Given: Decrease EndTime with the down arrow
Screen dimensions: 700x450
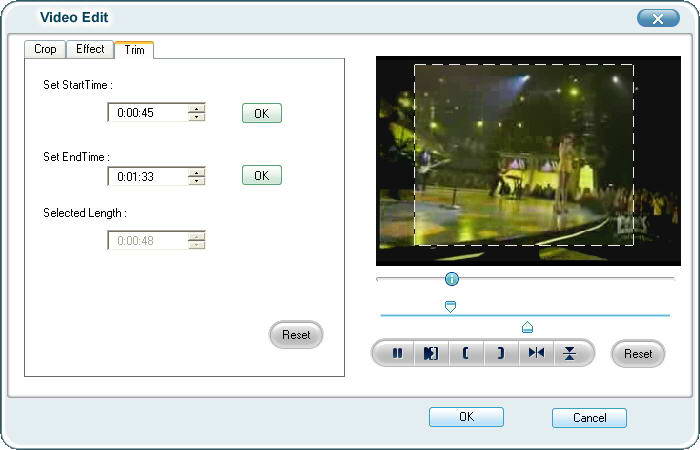Looking at the screenshot, I should (x=196, y=181).
